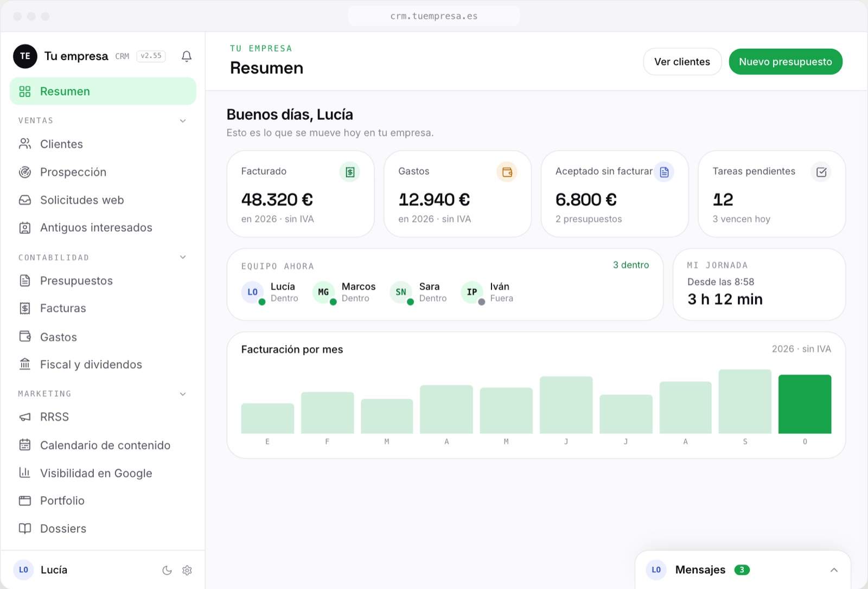Open Calendario de contenido
Image resolution: width=868 pixels, height=589 pixels.
103,445
